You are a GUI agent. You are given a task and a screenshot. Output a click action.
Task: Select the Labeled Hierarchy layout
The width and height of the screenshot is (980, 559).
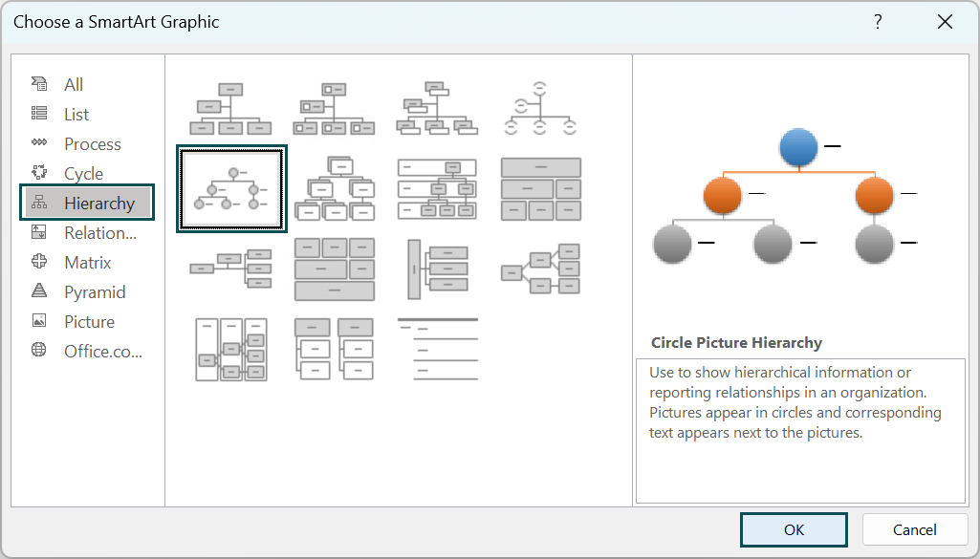click(x=438, y=188)
